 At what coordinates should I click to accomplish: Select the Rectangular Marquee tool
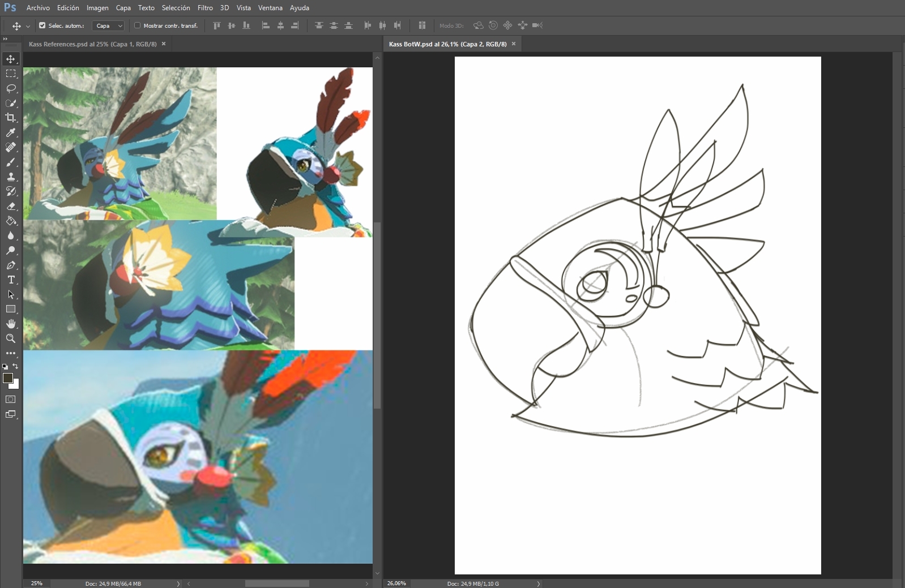pos(11,74)
